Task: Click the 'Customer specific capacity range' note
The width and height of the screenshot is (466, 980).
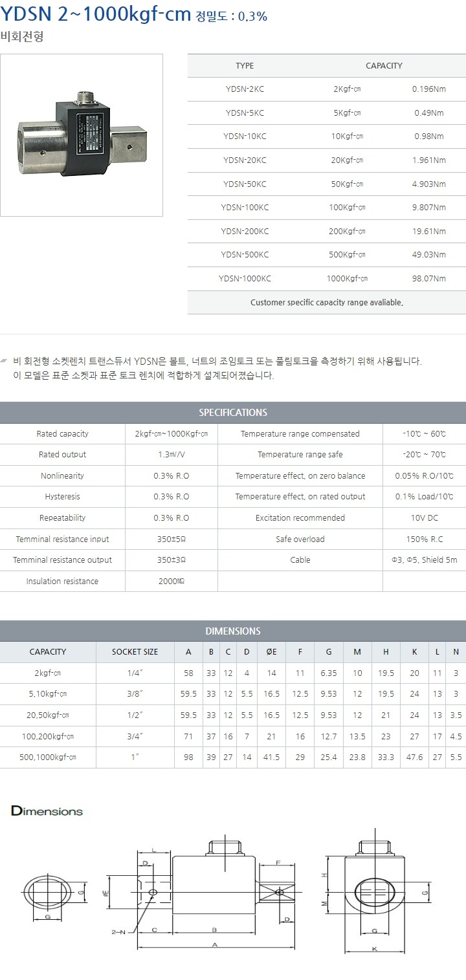Action: pos(327,302)
